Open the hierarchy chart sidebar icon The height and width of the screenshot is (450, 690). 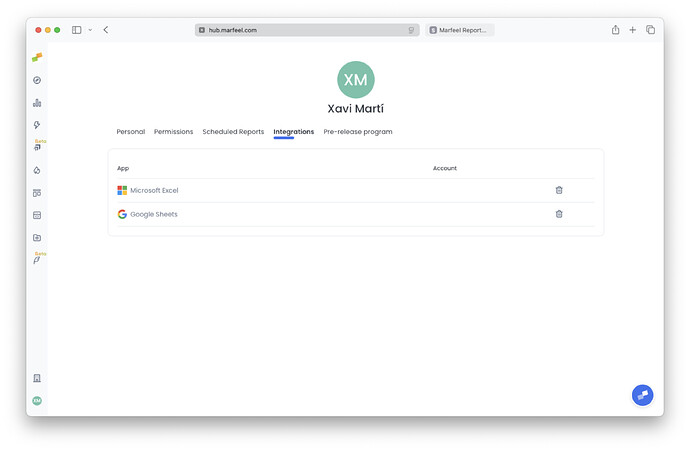point(37,103)
